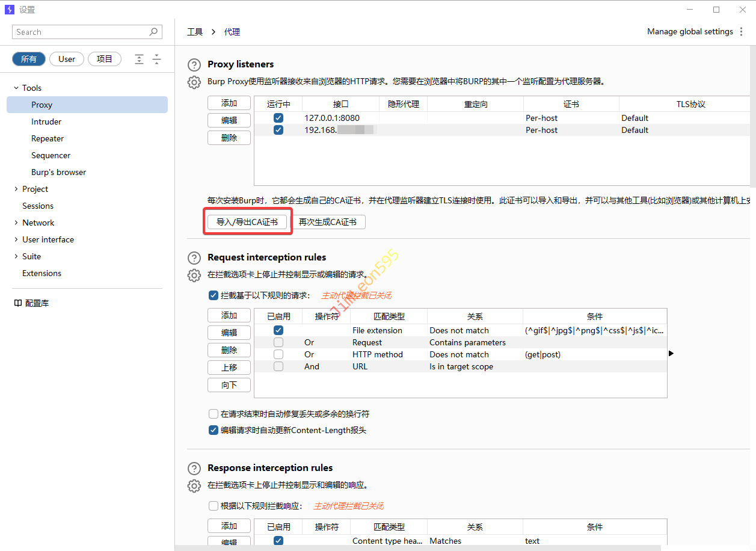Screen dimensions: 756x551
Task: Click the 导入/导出CA证书 button
Action: pos(247,222)
